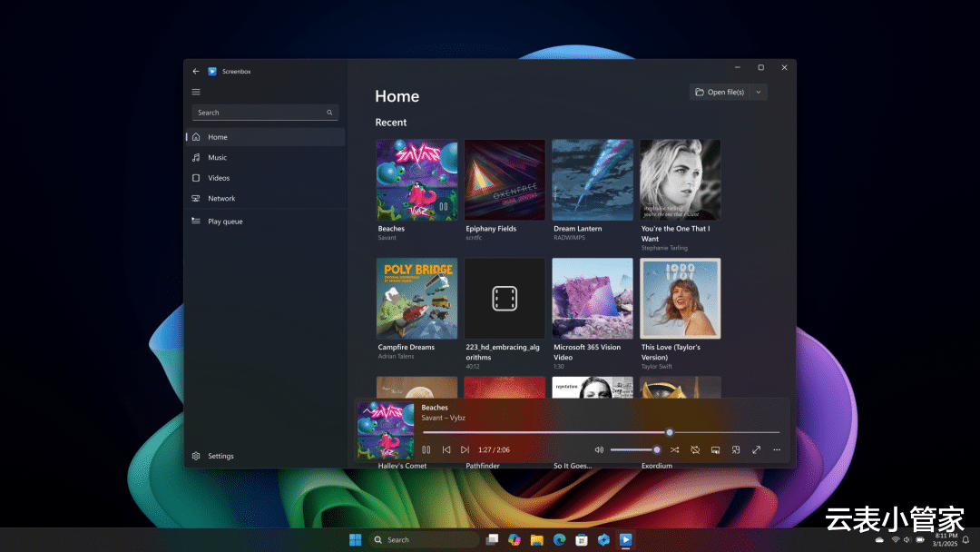Open the Home page in the sidebar
This screenshot has width=980, height=552.
pos(265,137)
